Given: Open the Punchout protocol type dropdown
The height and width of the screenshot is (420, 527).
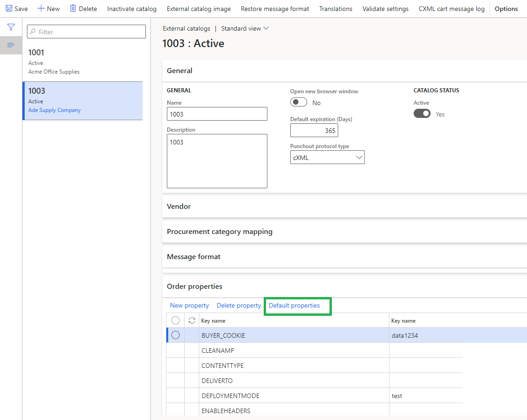Looking at the screenshot, I should click(x=358, y=158).
